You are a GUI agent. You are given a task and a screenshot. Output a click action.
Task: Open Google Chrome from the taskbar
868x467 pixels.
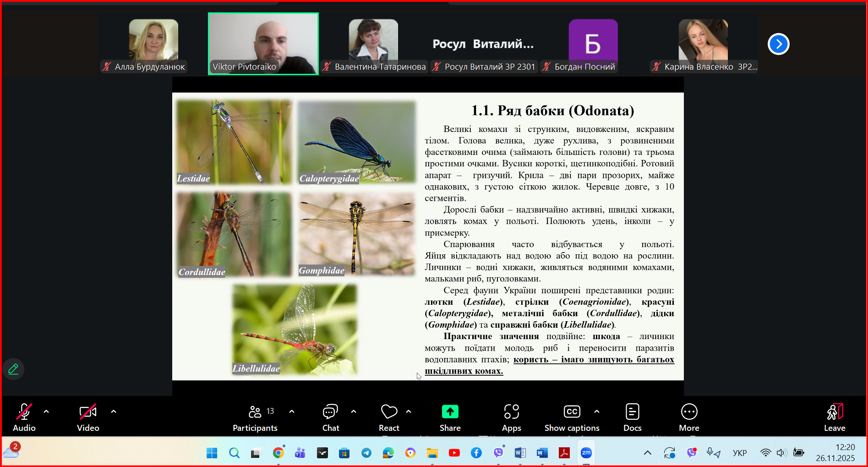278,453
